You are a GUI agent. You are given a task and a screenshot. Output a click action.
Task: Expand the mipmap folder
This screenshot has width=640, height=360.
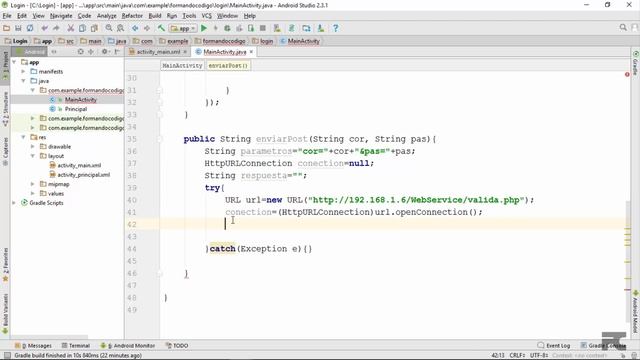pos(33,184)
